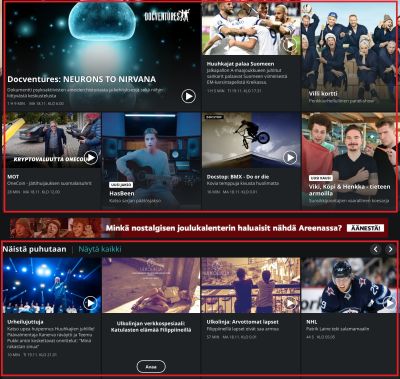Click the Docventures logo
This screenshot has width=400, height=379.
pos(167,15)
